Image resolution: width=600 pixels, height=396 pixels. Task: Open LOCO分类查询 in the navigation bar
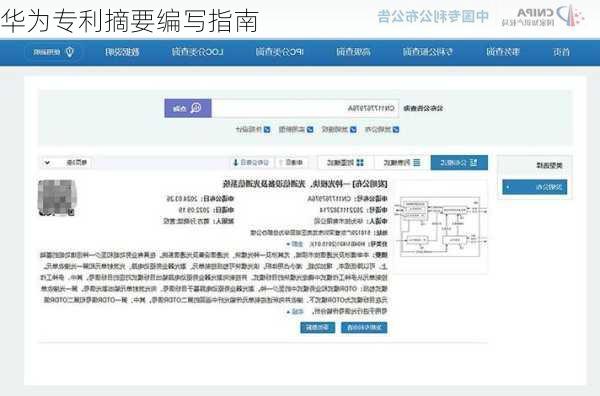(x=197, y=52)
